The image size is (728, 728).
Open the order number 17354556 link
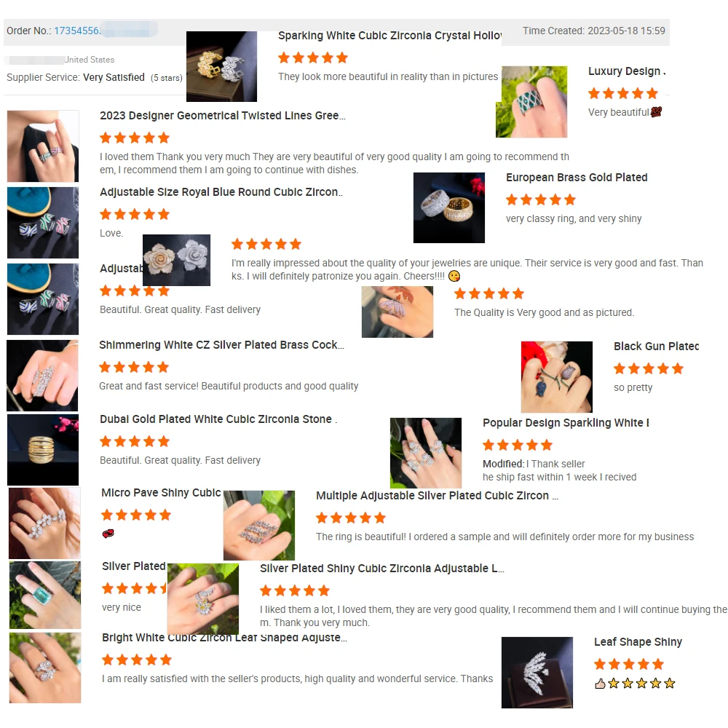77,31
